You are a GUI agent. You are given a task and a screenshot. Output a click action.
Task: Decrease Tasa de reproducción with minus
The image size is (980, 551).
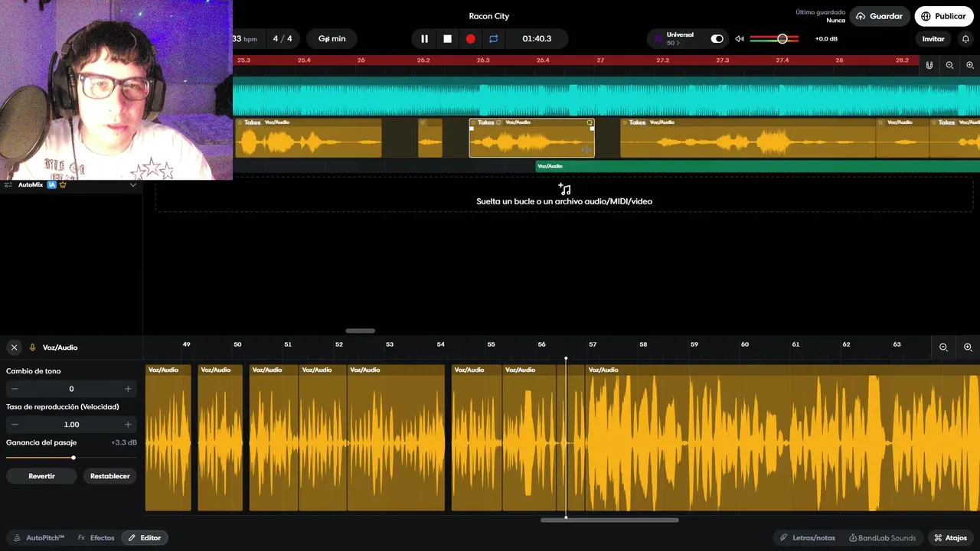point(15,424)
